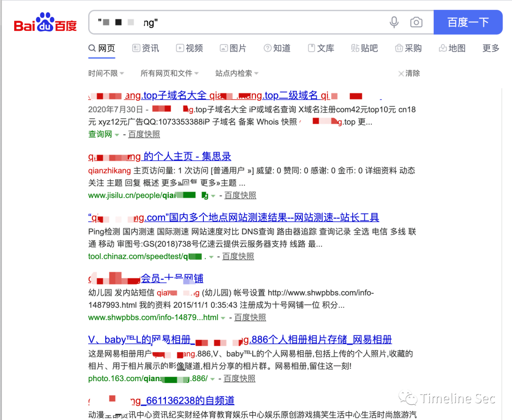Focus the Baidu search input field
This screenshot has height=420, width=512.
pos(237,22)
